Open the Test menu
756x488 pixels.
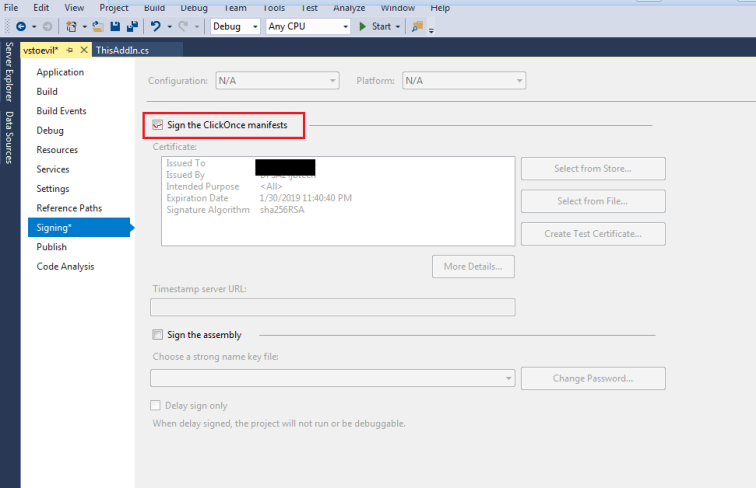(309, 8)
